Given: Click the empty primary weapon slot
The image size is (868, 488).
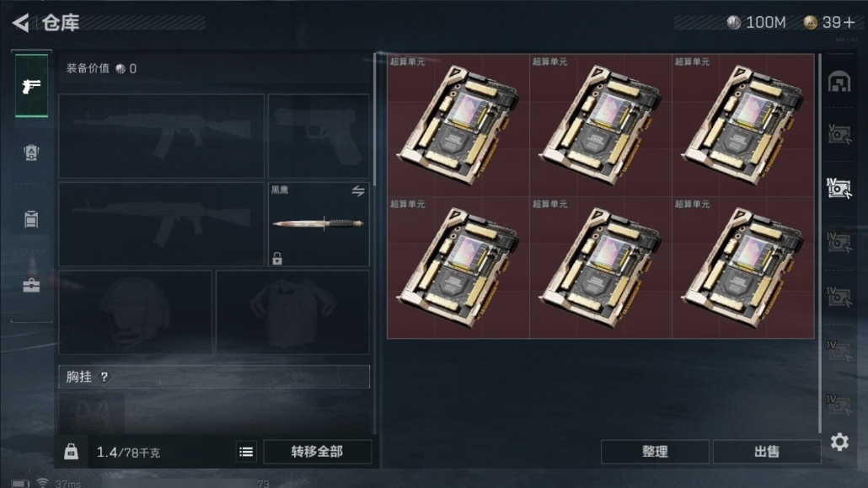Looking at the screenshot, I should click(x=161, y=136).
